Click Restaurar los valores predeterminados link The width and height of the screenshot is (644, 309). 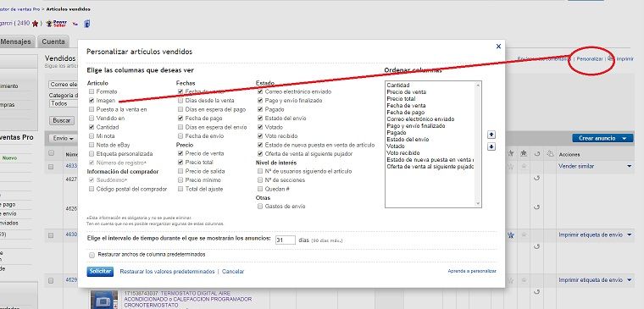click(167, 272)
